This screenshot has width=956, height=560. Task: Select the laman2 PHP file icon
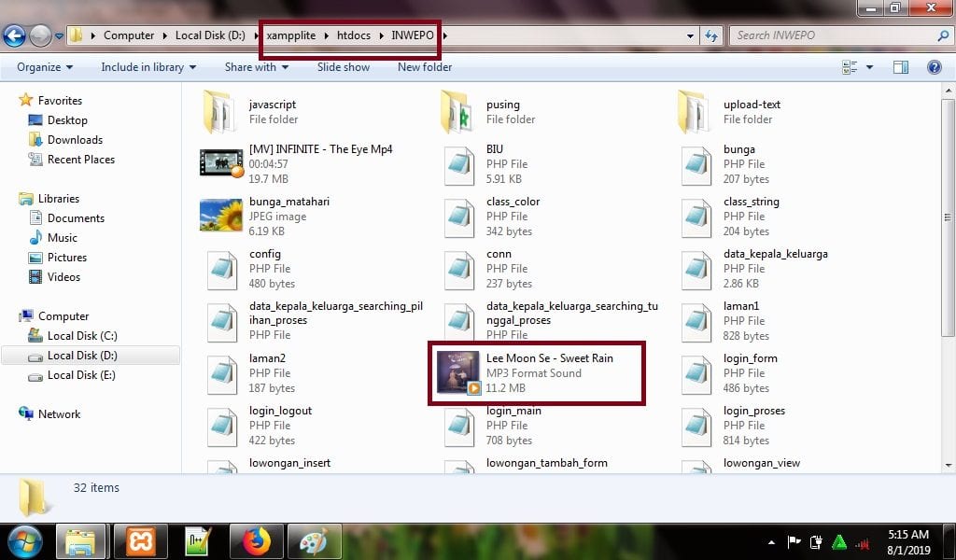tap(222, 375)
